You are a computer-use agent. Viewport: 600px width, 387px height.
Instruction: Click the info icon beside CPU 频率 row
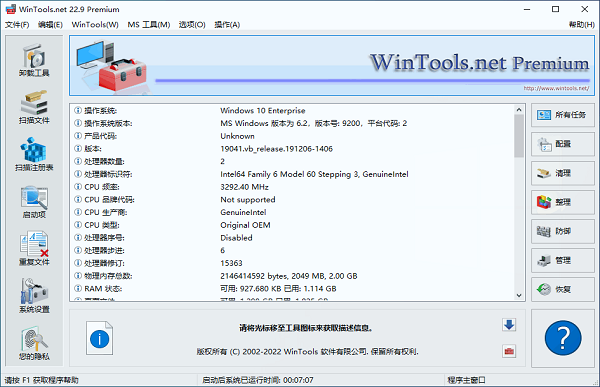point(78,187)
